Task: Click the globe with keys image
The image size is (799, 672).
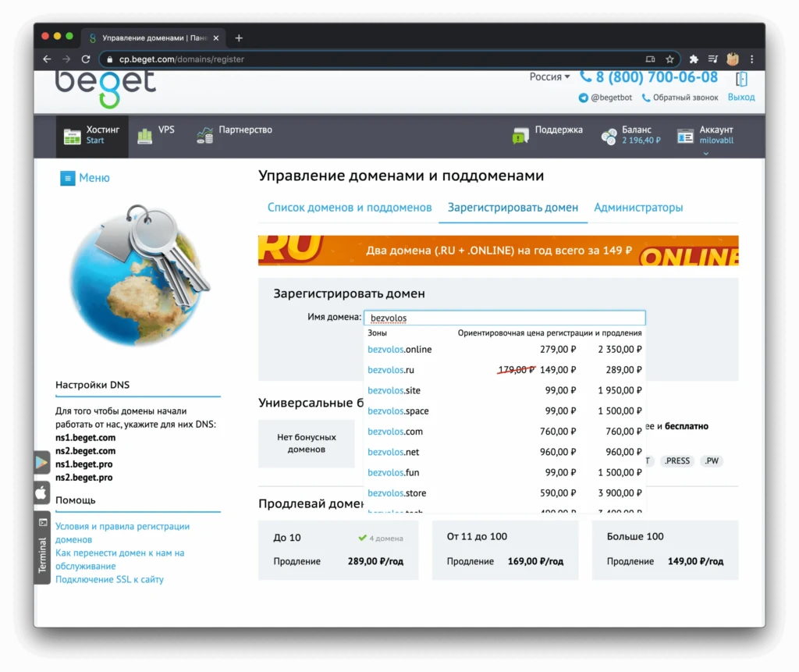Action: pos(140,276)
